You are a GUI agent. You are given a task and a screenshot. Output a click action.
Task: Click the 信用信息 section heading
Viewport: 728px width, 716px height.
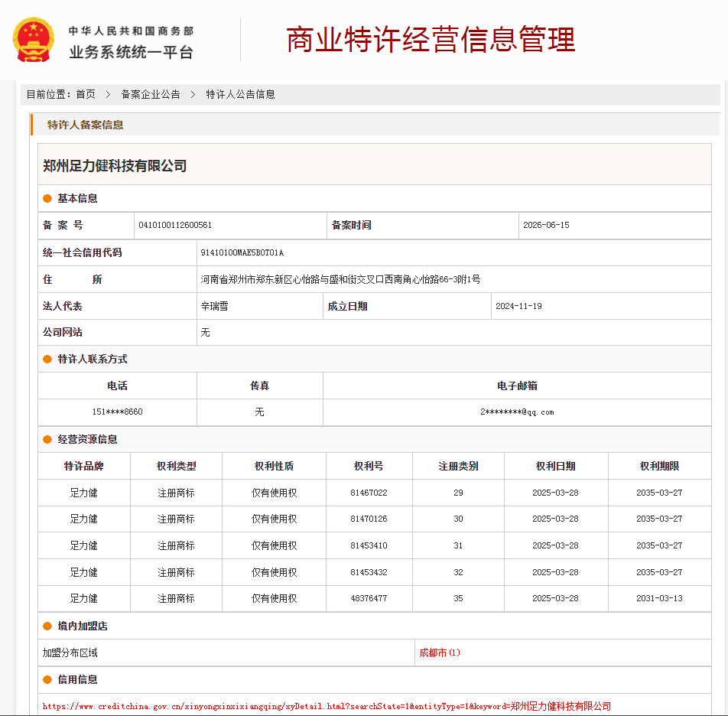[77, 680]
